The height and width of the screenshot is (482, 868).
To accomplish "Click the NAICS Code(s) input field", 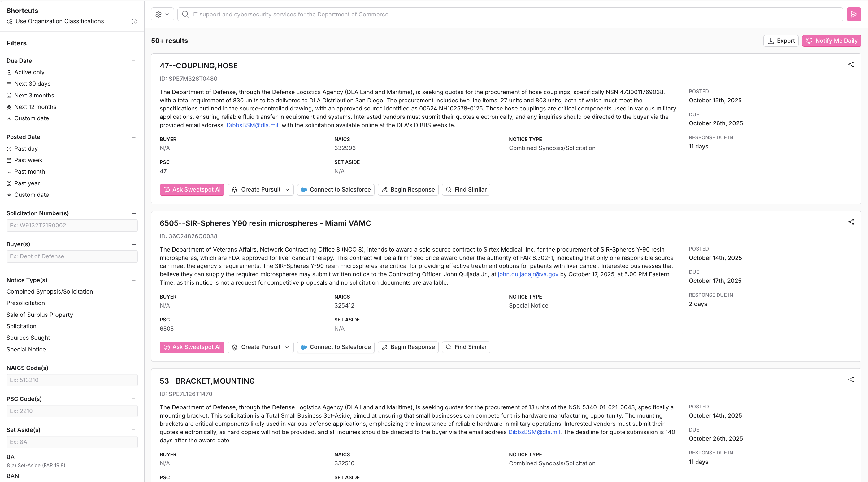I will 72,380.
